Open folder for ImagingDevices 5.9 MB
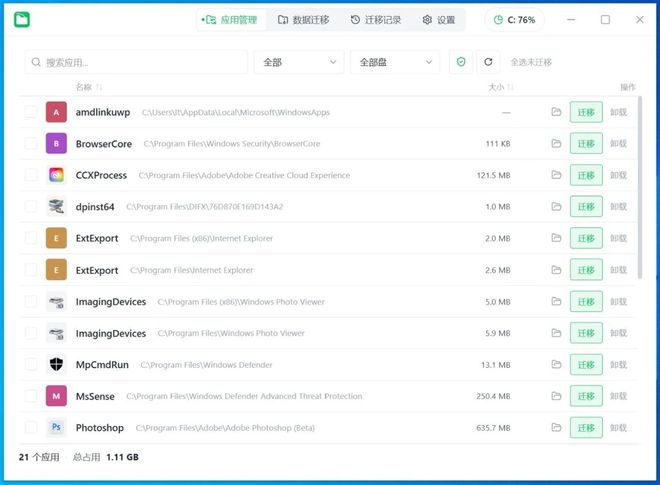This screenshot has height=485, width=660. (556, 333)
